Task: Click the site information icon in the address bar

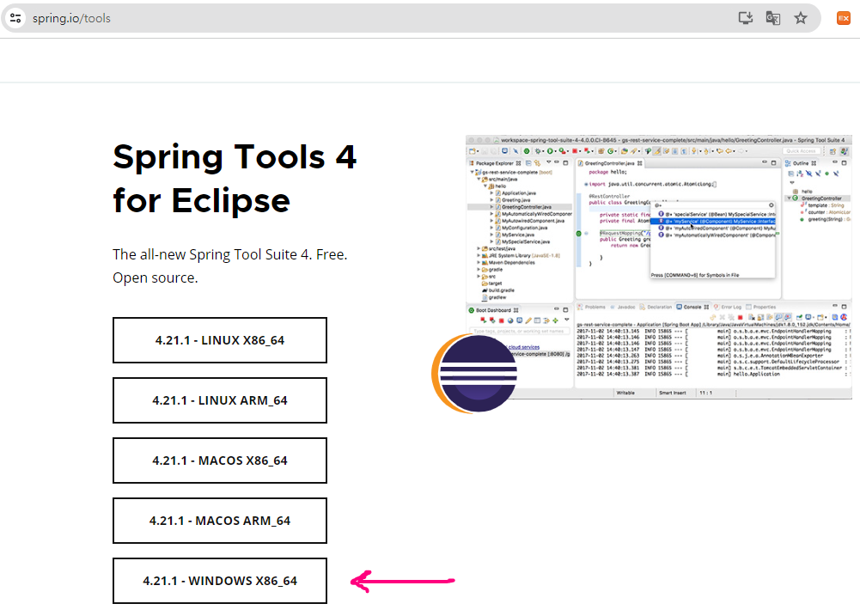Action: 16,18
